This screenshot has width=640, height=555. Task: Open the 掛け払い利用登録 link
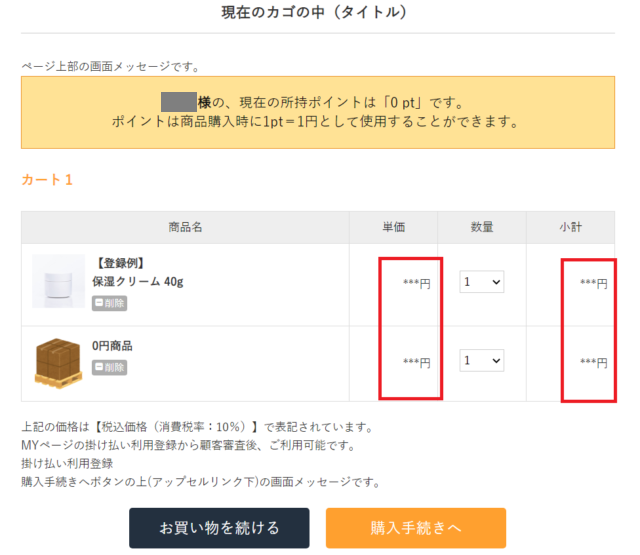click(67, 463)
